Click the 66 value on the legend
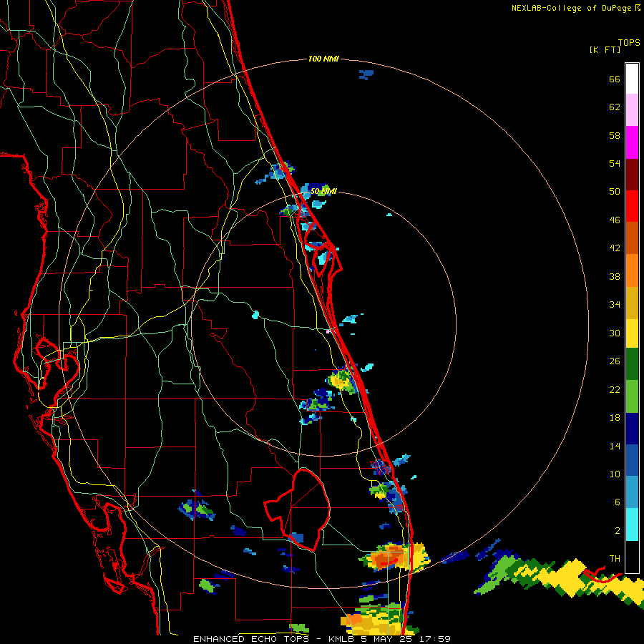 coord(615,79)
